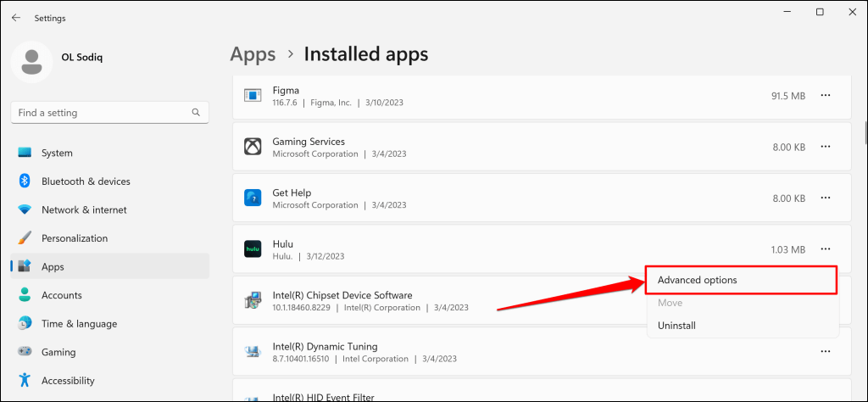The height and width of the screenshot is (402, 868).
Task: Navigate to Network & internet
Action: tap(84, 209)
